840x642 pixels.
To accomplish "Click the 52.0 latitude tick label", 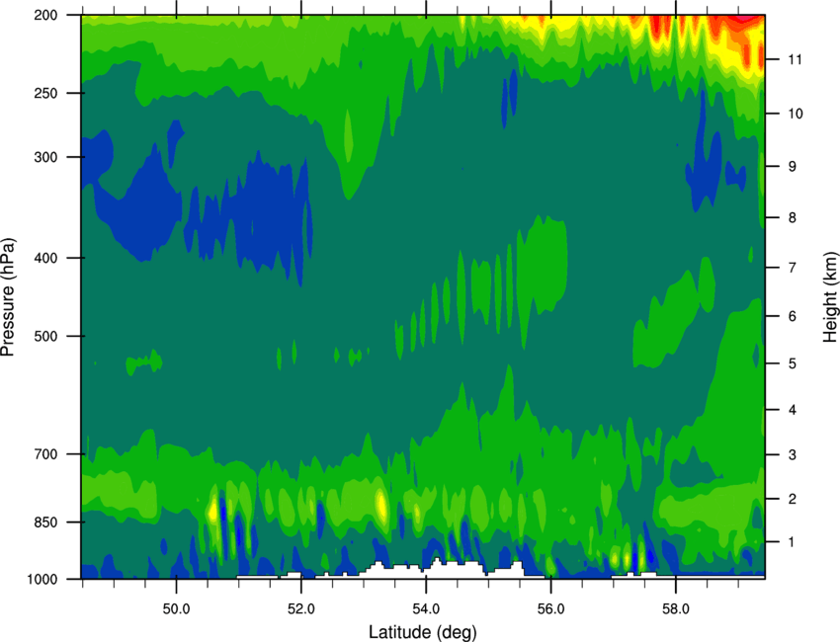I will (301, 609).
